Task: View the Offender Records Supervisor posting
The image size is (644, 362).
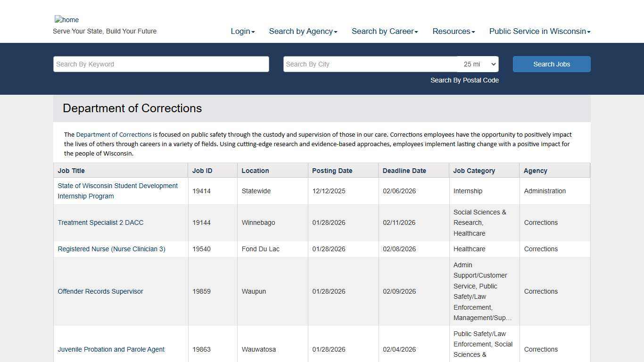Action: pos(100,291)
